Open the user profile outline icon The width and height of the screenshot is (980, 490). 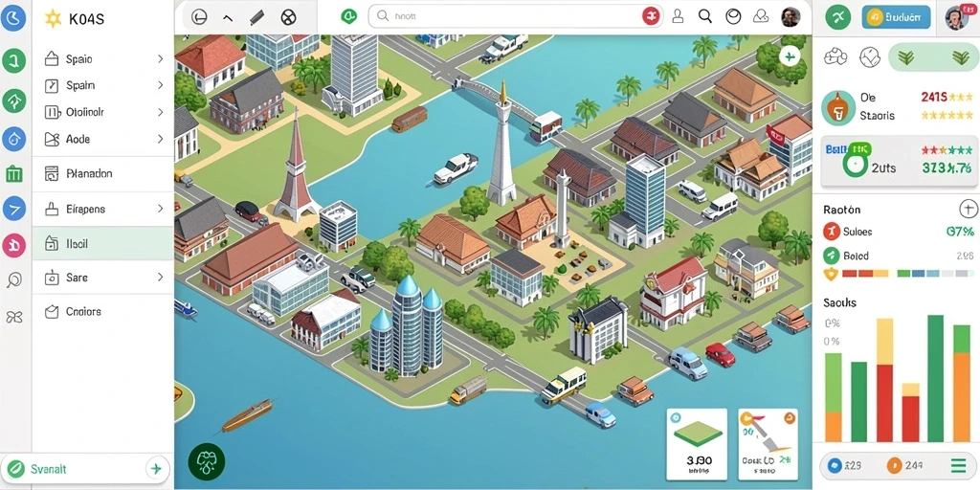pos(678,16)
